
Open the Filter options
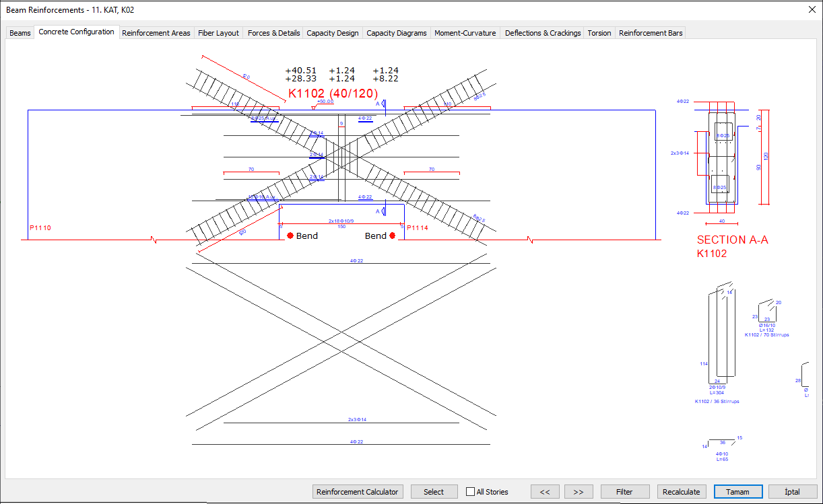[625, 491]
